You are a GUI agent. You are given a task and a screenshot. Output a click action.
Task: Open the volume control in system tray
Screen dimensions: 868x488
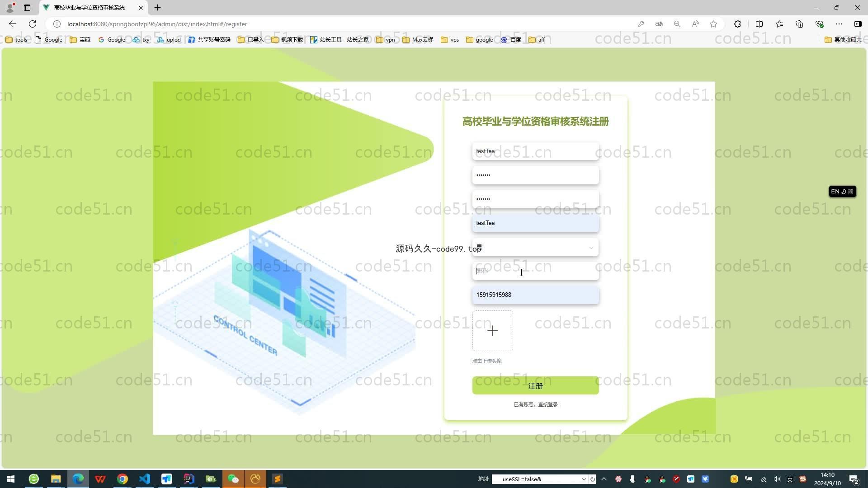click(x=777, y=479)
